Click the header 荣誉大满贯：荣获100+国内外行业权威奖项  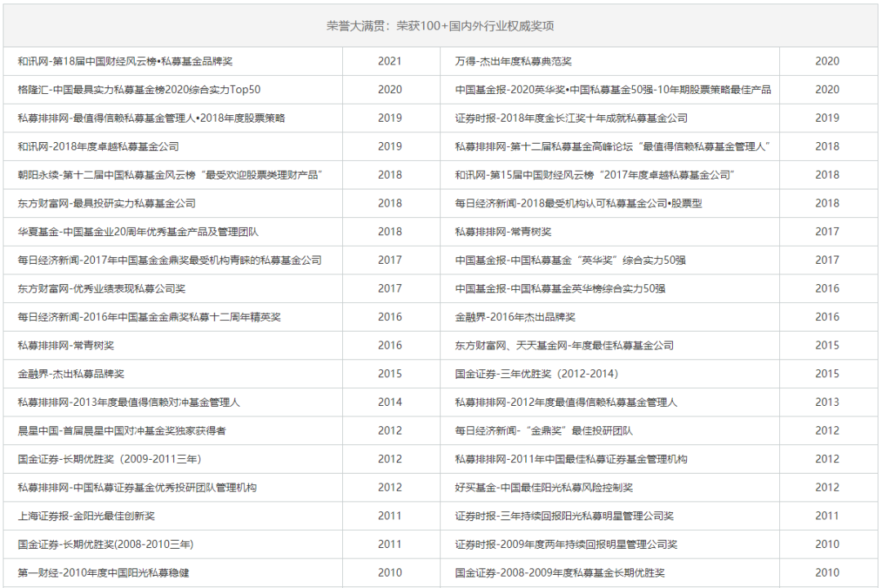[x=440, y=26]
